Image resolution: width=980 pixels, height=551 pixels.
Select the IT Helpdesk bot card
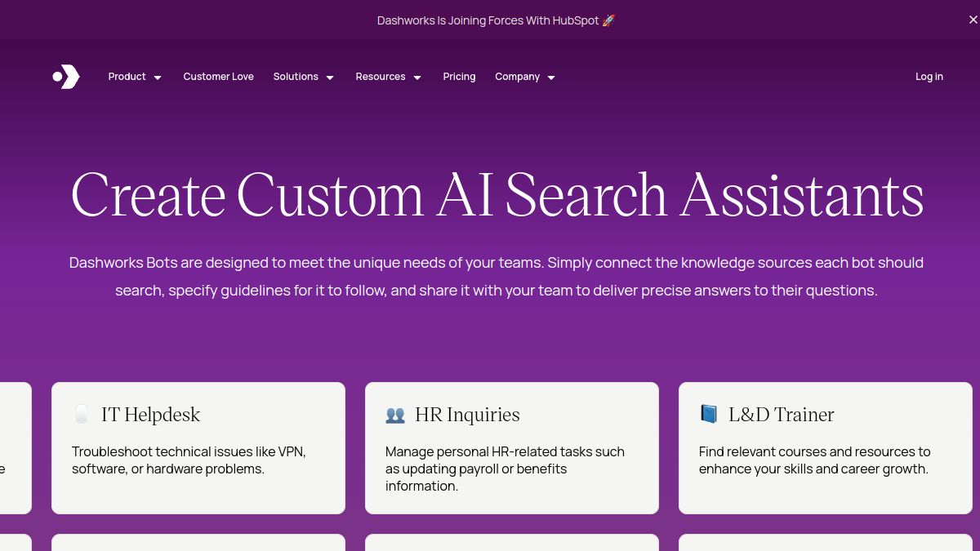pyautogui.click(x=198, y=448)
